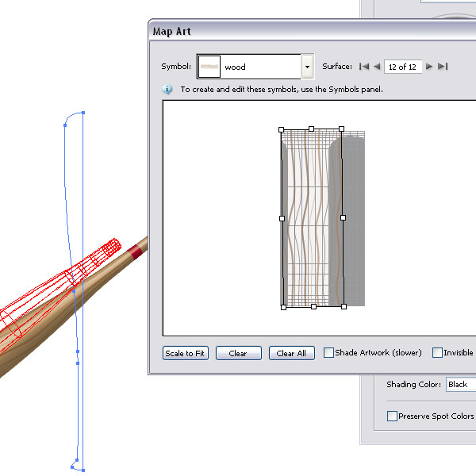Open the Symbol dropdown arrow
The width and height of the screenshot is (476, 476).
pos(307,67)
